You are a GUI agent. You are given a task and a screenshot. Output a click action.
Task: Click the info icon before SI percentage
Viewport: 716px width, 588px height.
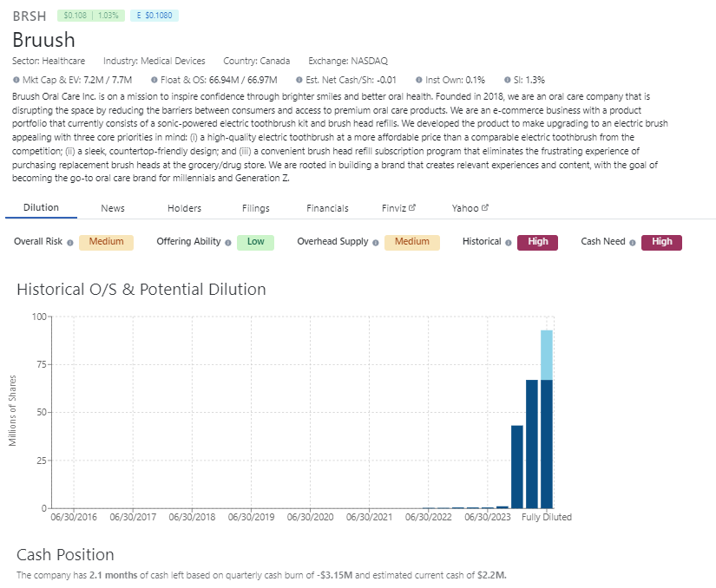(x=507, y=80)
